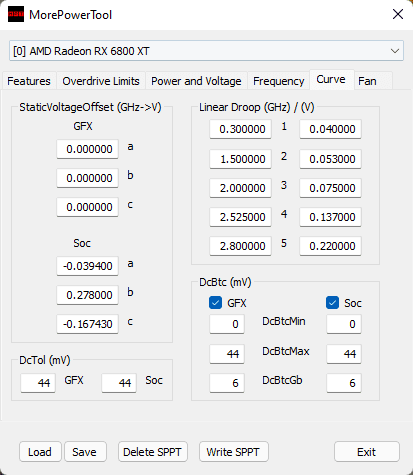The width and height of the screenshot is (413, 475).
Task: Toggle the Soc DcBtc checkbox
Action: (332, 303)
